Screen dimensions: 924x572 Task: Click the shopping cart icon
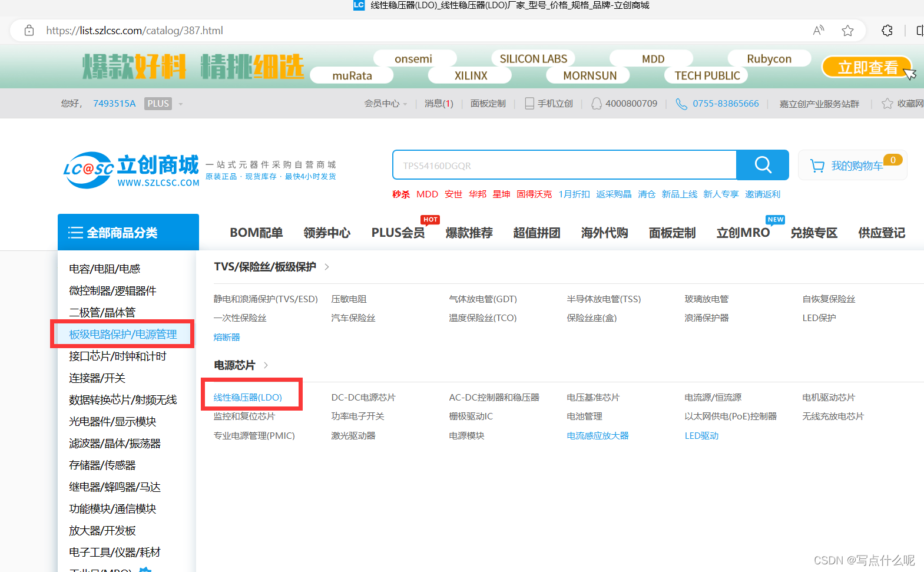click(x=817, y=166)
